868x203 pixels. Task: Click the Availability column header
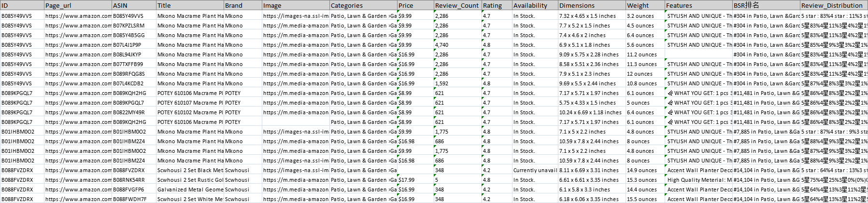pos(535,5)
